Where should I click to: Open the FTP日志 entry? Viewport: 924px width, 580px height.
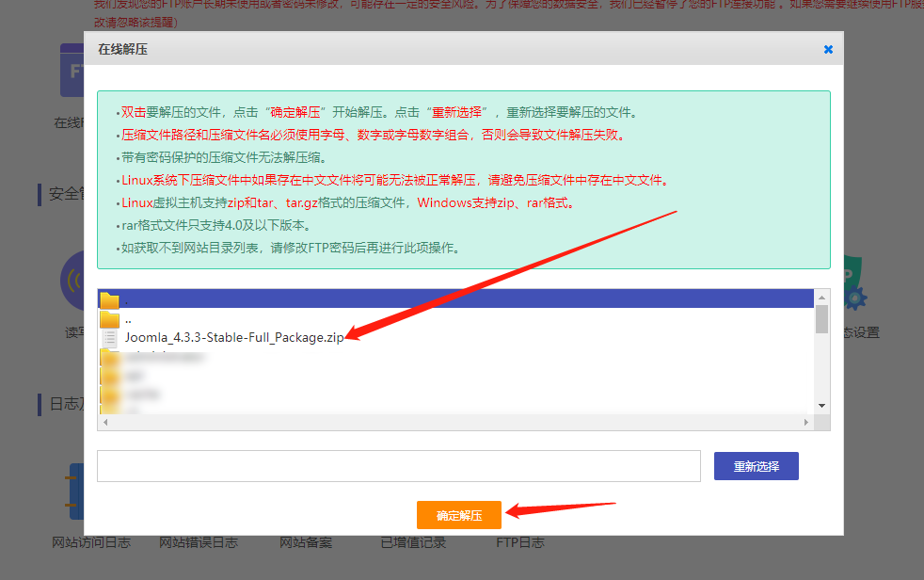point(519,542)
